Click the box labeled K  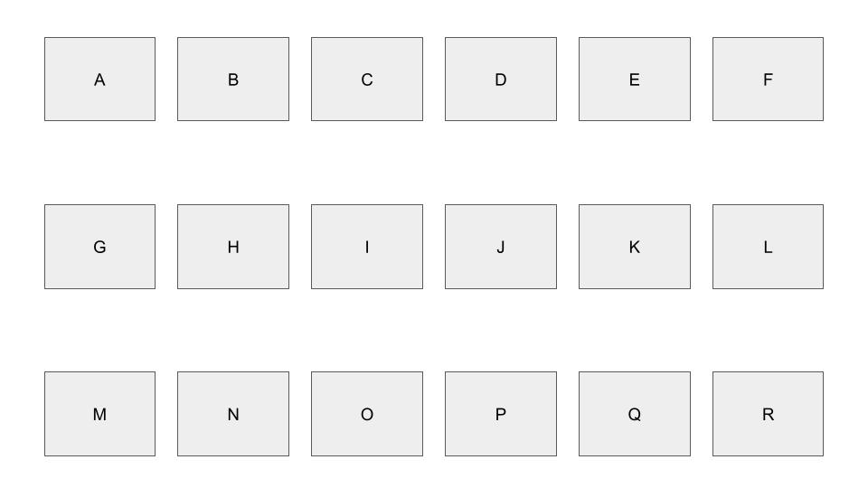634,247
